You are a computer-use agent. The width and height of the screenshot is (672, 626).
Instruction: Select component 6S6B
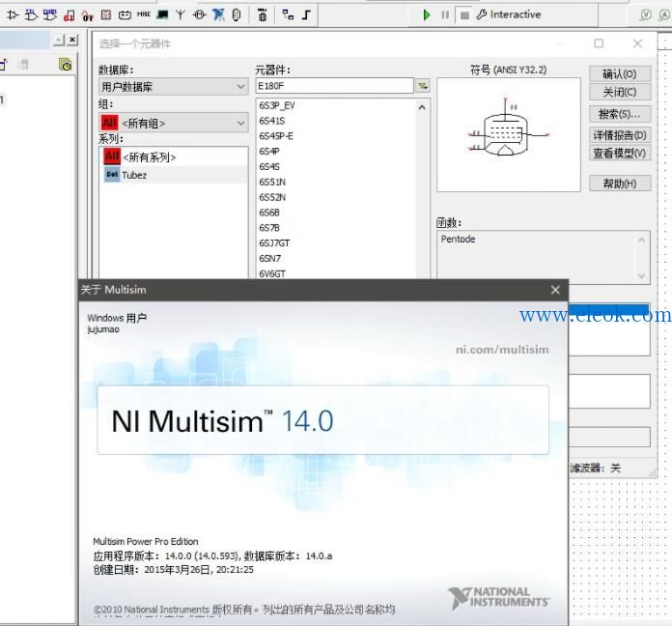pyautogui.click(x=269, y=213)
